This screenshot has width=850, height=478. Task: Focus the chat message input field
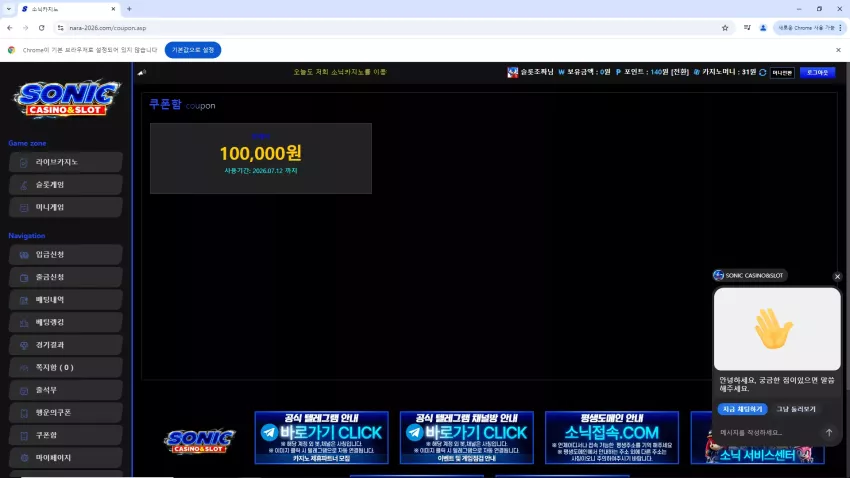pos(769,432)
